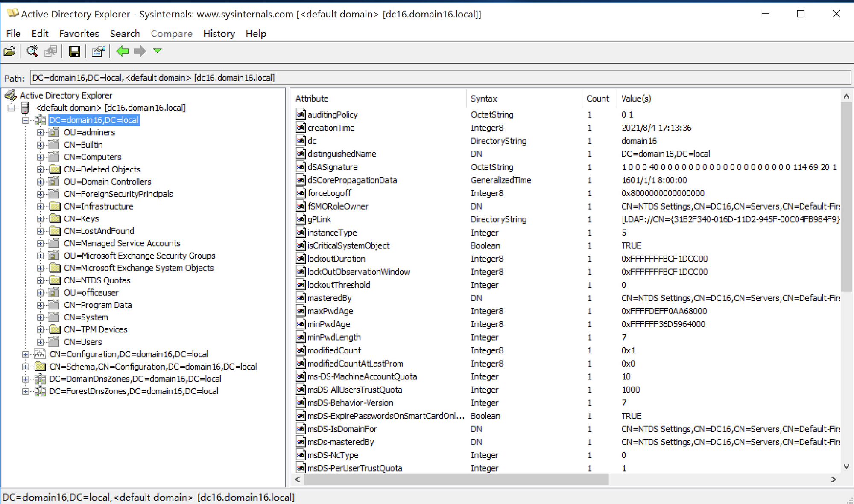The height and width of the screenshot is (504, 854).
Task: Collapse the DC=domain16,DC=local node
Action: coord(26,120)
